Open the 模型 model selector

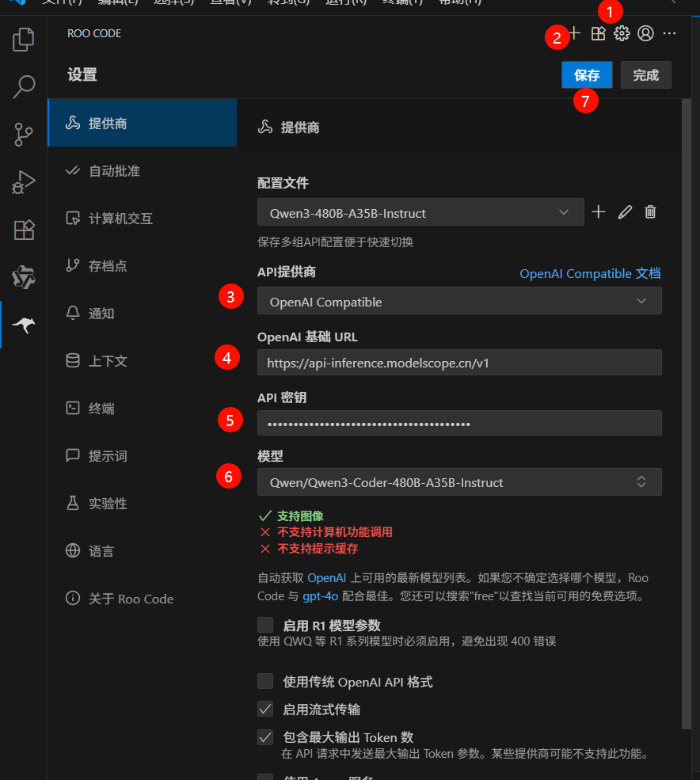pyautogui.click(x=459, y=481)
